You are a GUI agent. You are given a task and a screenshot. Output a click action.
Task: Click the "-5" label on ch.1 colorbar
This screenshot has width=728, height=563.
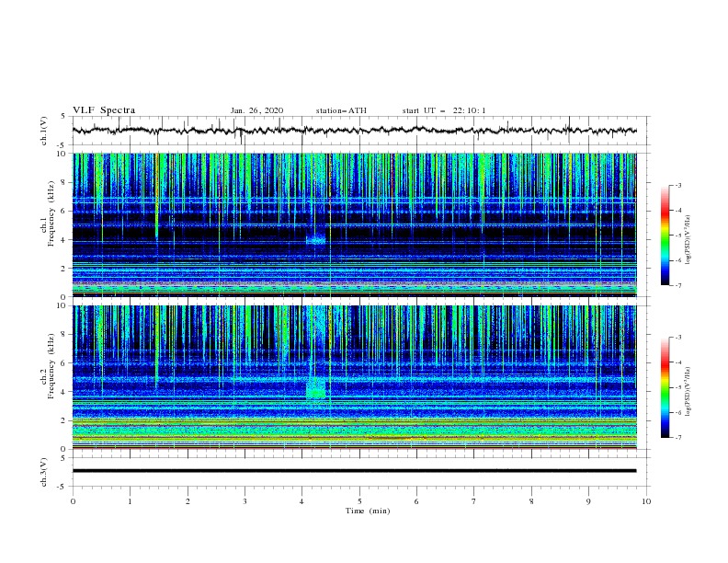pyautogui.click(x=677, y=236)
